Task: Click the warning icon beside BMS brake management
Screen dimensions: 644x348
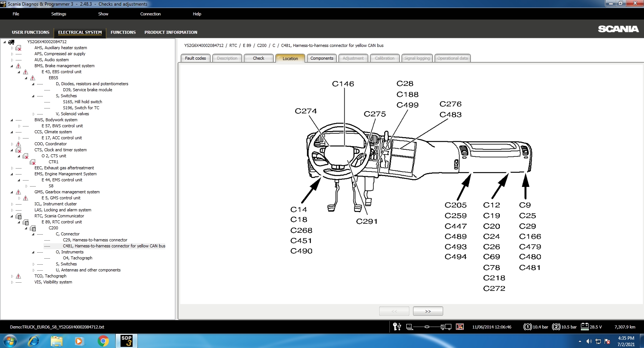Action: point(18,66)
